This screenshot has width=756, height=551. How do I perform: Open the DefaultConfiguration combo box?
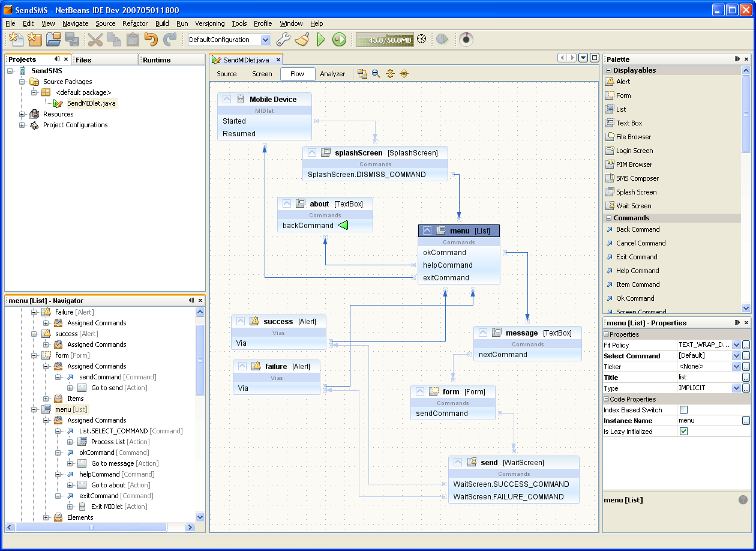229,40
